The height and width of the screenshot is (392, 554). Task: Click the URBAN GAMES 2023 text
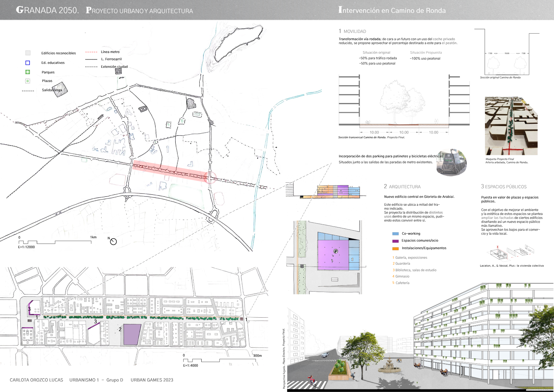tap(152, 380)
